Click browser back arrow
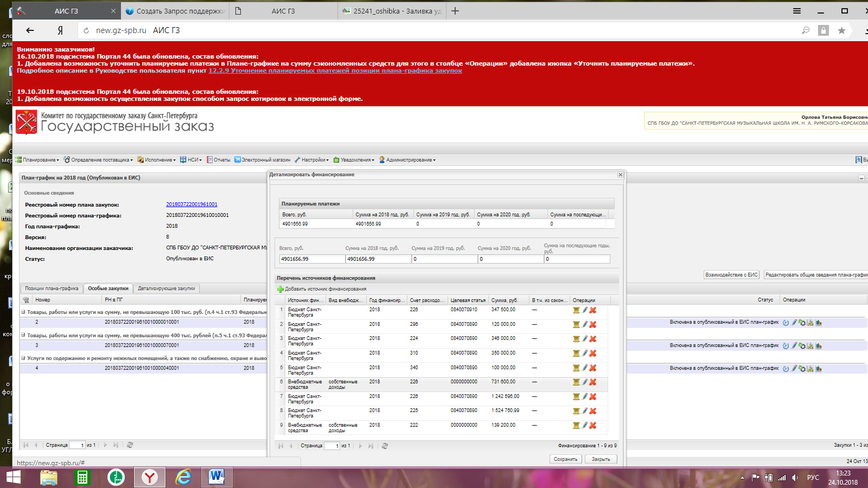 (30, 30)
